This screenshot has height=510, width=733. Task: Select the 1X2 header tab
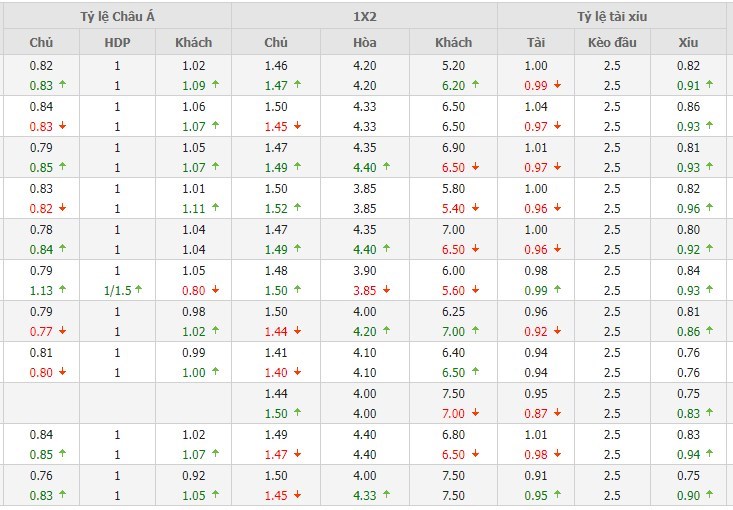pyautogui.click(x=365, y=16)
